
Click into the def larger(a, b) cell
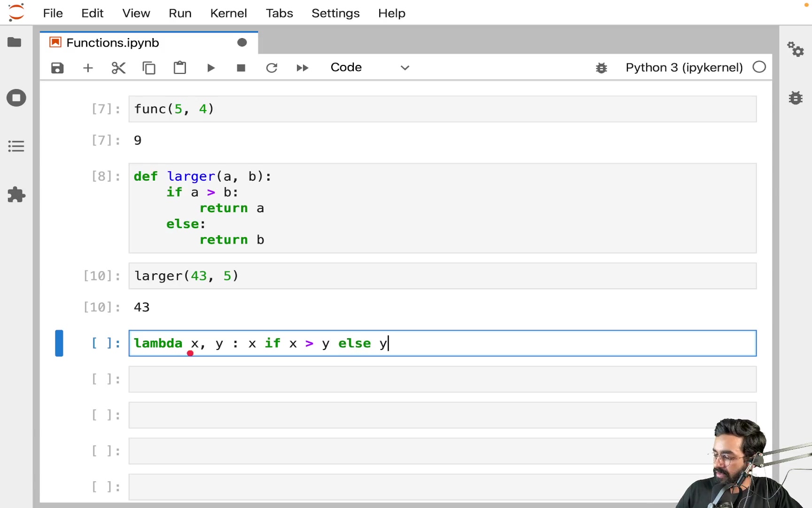pos(442,208)
